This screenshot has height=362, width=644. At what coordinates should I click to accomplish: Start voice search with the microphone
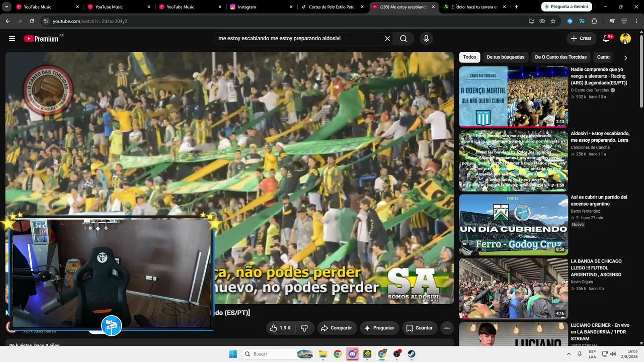pyautogui.click(x=426, y=39)
